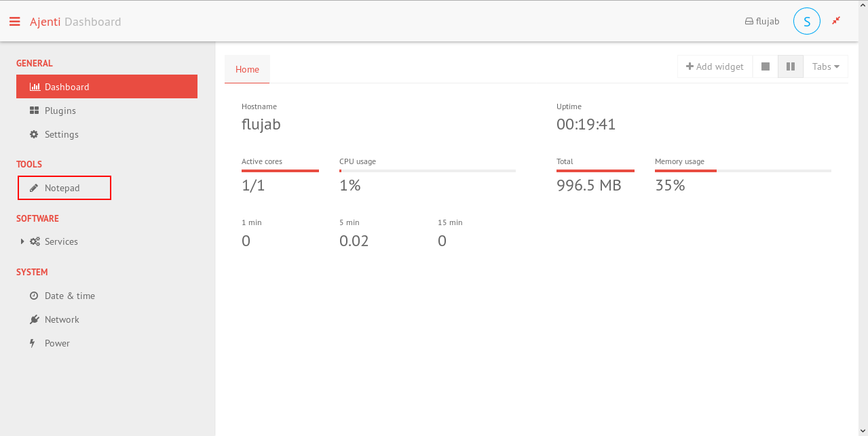Click Add widget button
The image size is (868, 436).
(x=715, y=66)
